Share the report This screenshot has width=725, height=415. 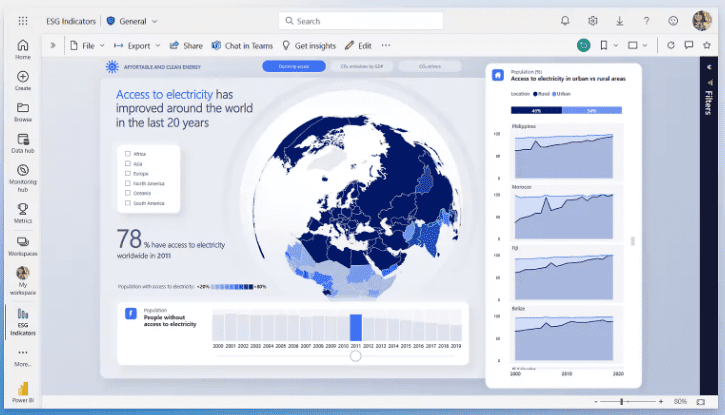click(x=186, y=46)
